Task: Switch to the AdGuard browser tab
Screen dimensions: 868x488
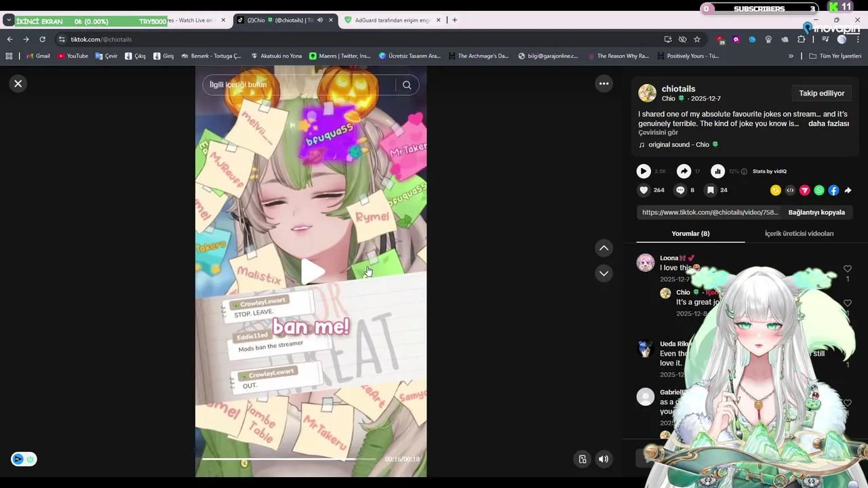Action: coord(393,20)
